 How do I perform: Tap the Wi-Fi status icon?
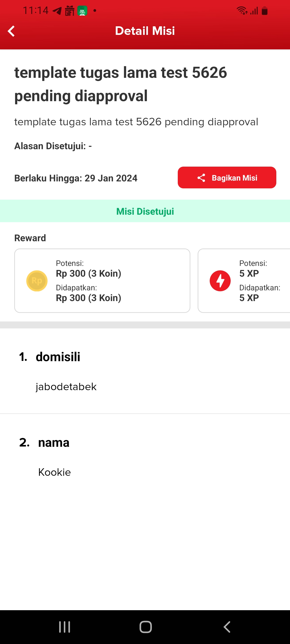242,11
